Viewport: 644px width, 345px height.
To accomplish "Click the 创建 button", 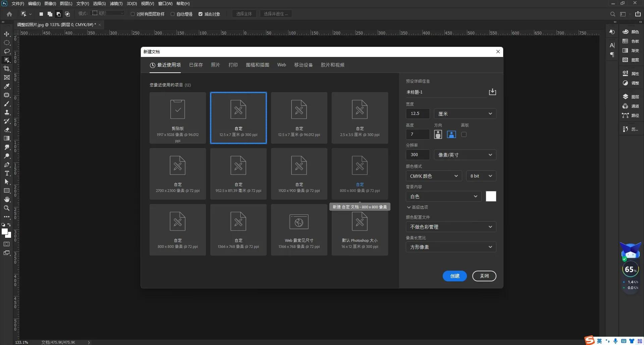I will click(x=454, y=276).
